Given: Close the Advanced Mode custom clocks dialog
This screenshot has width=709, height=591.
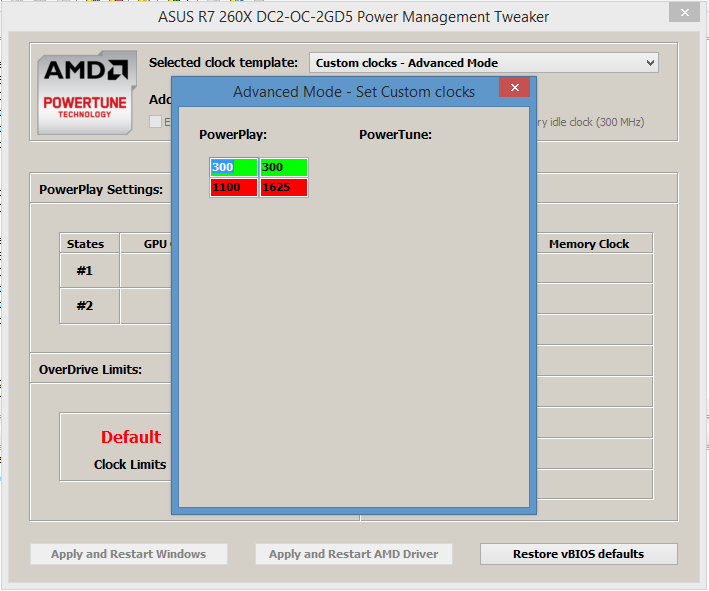Looking at the screenshot, I should pos(514,87).
